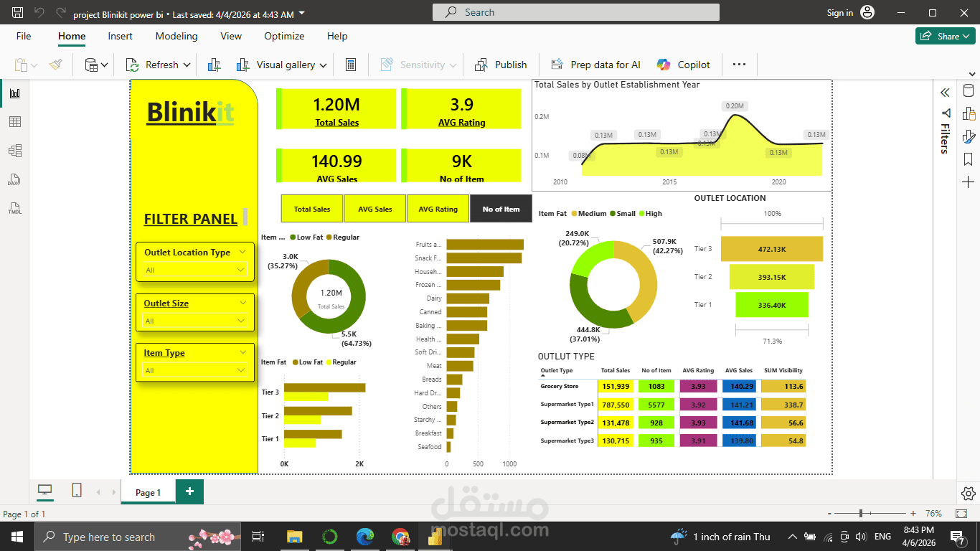The width and height of the screenshot is (980, 551).
Task: Expand the file name saved-status dropdown arrow
Action: tap(301, 14)
